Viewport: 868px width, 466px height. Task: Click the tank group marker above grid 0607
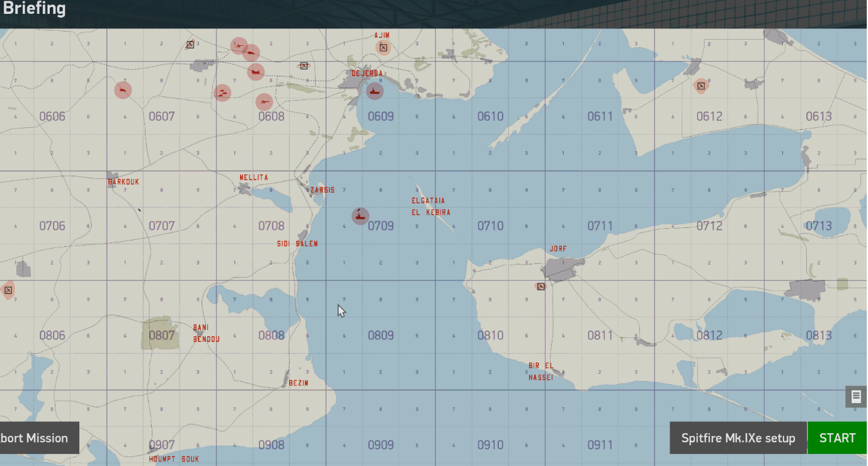pos(222,93)
